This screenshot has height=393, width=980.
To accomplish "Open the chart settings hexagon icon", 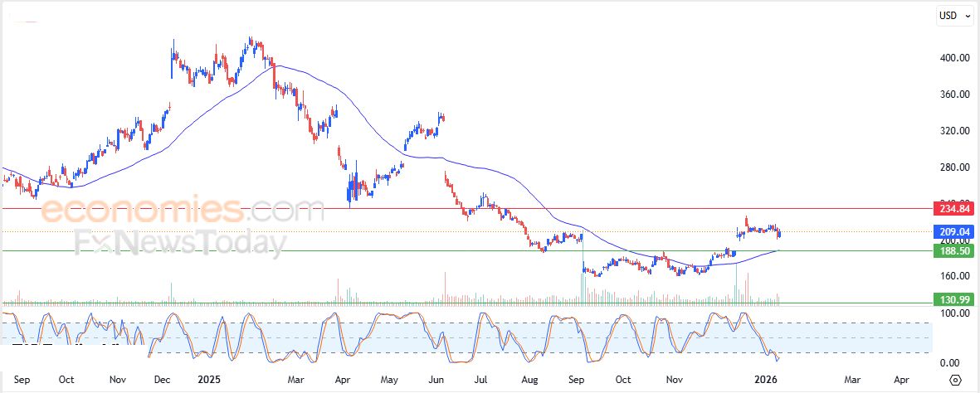I will pyautogui.click(x=955, y=380).
